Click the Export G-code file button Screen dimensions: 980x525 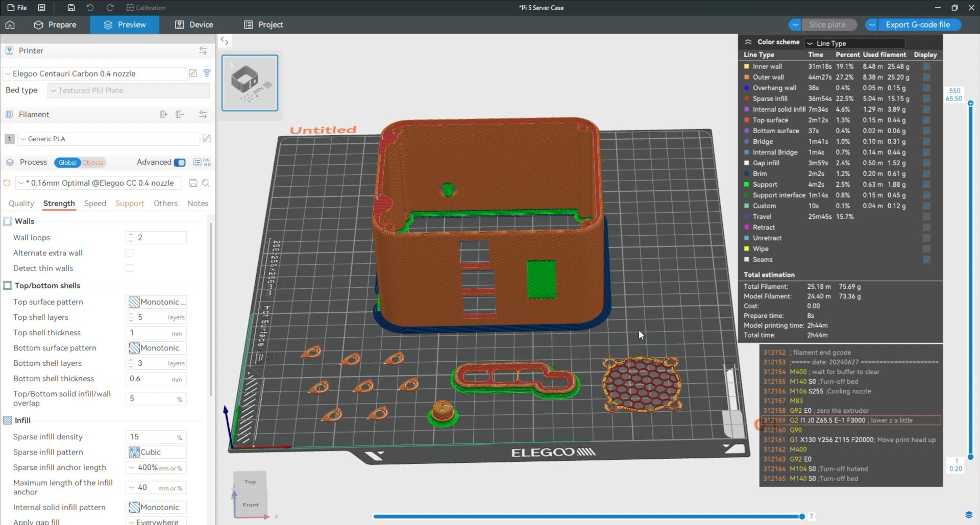[x=917, y=24]
